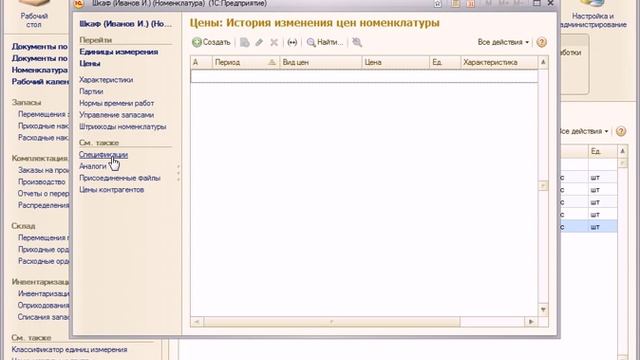The image size is (640, 360).
Task: Open Характеристики in navigation panel
Action: 106,80
